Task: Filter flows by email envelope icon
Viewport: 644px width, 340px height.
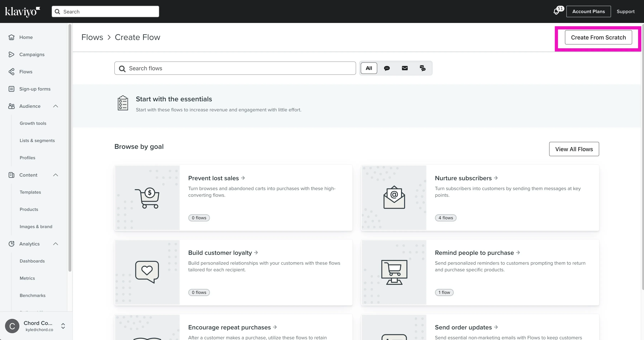Action: (405, 68)
